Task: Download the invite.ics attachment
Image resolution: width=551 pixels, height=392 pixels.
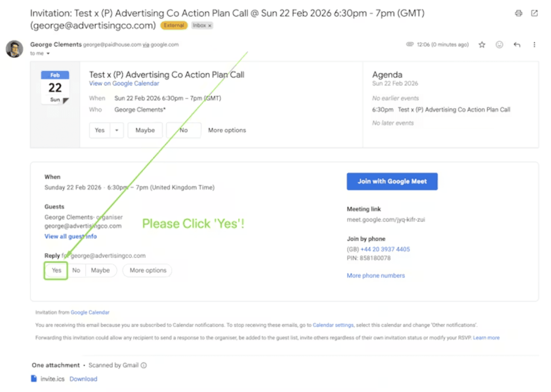Action: pos(83,379)
